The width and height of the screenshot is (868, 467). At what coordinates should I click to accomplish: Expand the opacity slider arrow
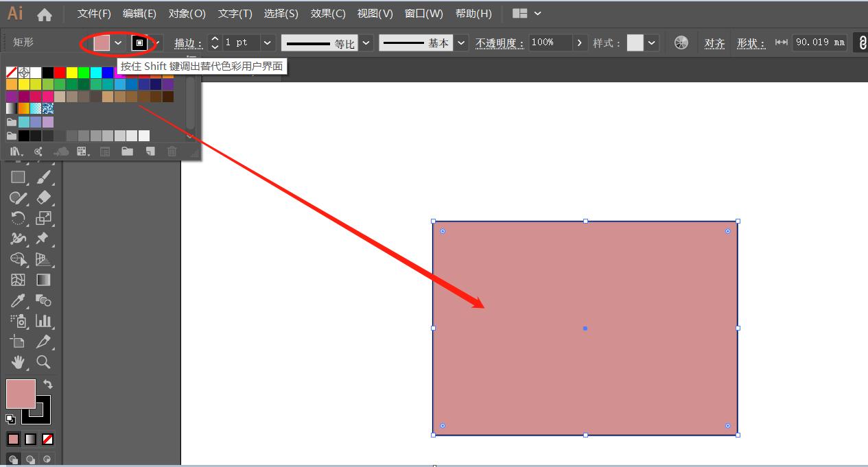click(x=580, y=43)
